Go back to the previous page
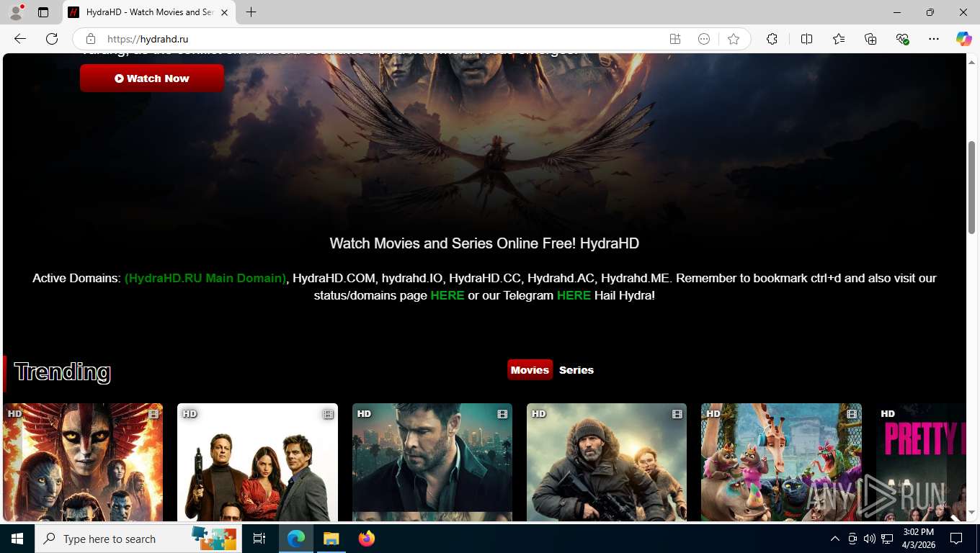The image size is (980, 553). click(20, 39)
